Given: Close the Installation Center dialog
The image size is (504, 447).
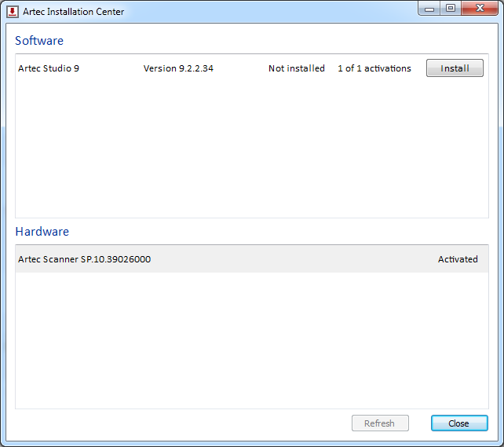Looking at the screenshot, I should pos(459,423).
